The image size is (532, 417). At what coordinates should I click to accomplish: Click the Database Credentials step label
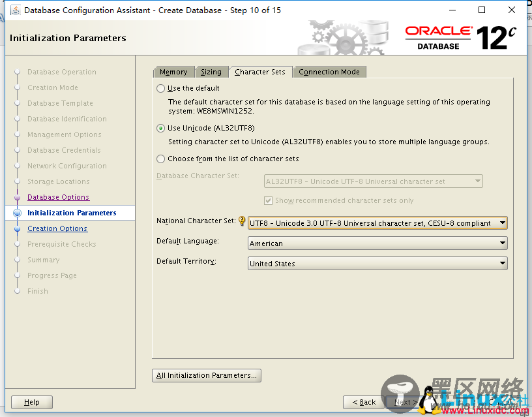pos(64,150)
